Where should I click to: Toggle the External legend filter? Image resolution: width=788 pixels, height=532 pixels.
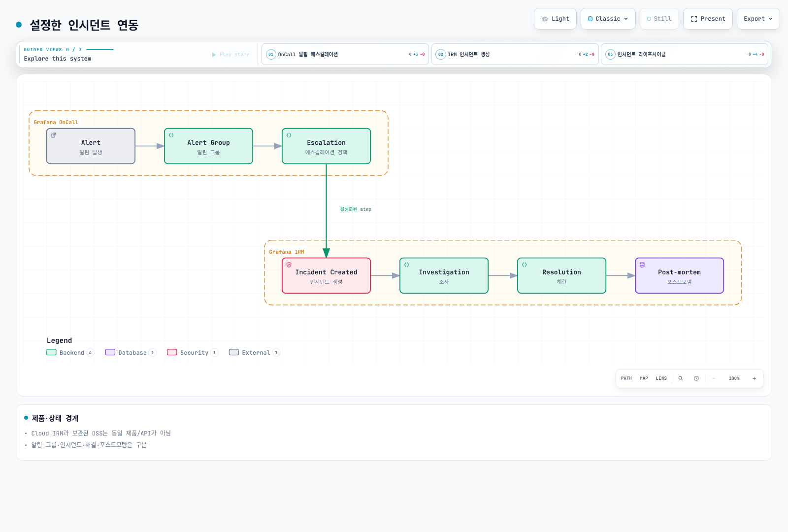pyautogui.click(x=255, y=352)
